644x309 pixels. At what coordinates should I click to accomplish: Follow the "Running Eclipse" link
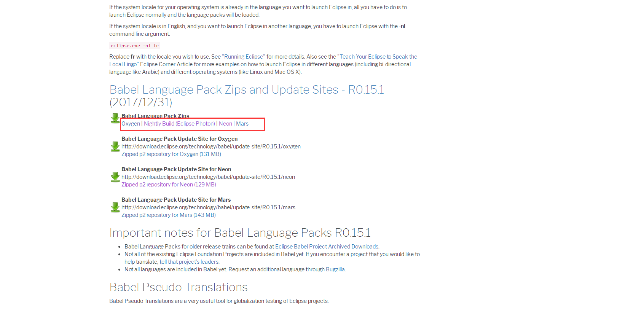[244, 57]
